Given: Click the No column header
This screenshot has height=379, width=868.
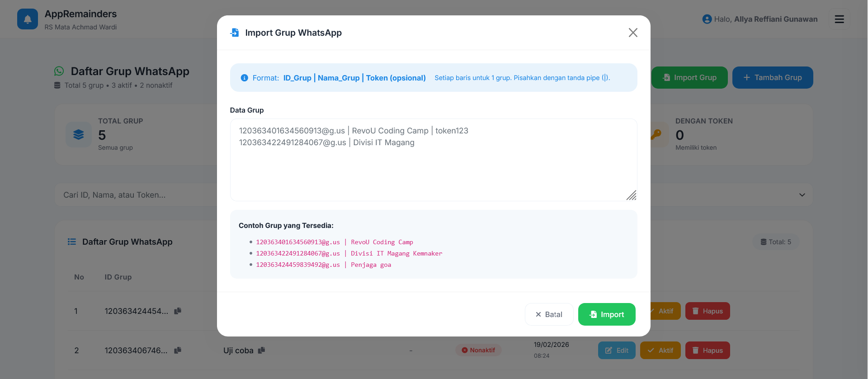Looking at the screenshot, I should [79, 277].
